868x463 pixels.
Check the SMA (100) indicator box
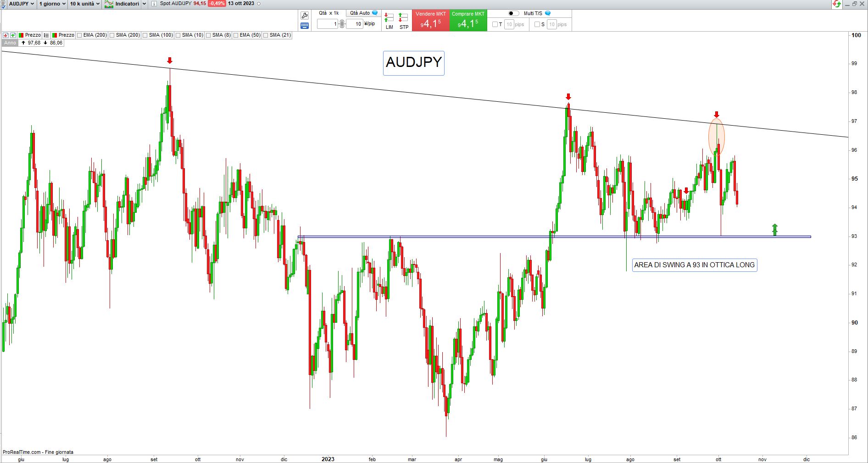click(145, 35)
